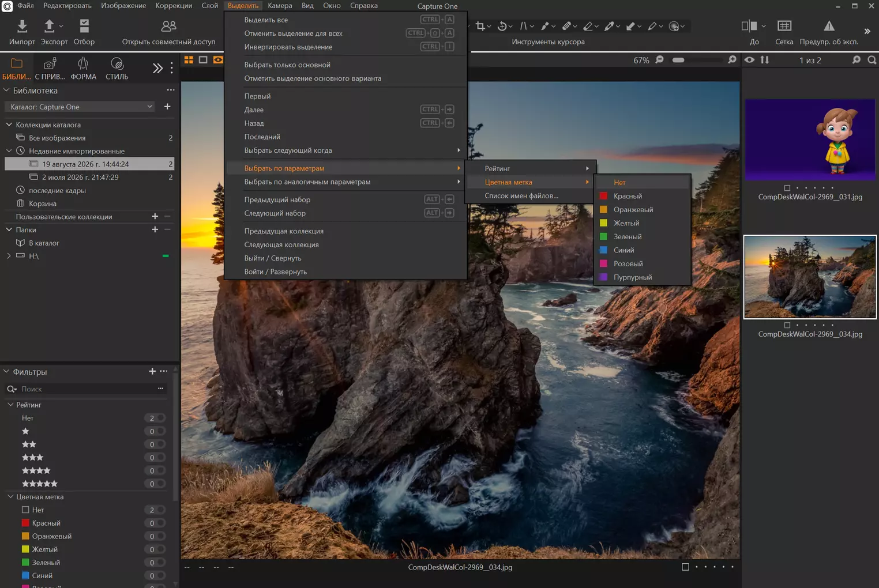Select the Keystone cursor tool
This screenshot has width=879, height=588.
[524, 26]
